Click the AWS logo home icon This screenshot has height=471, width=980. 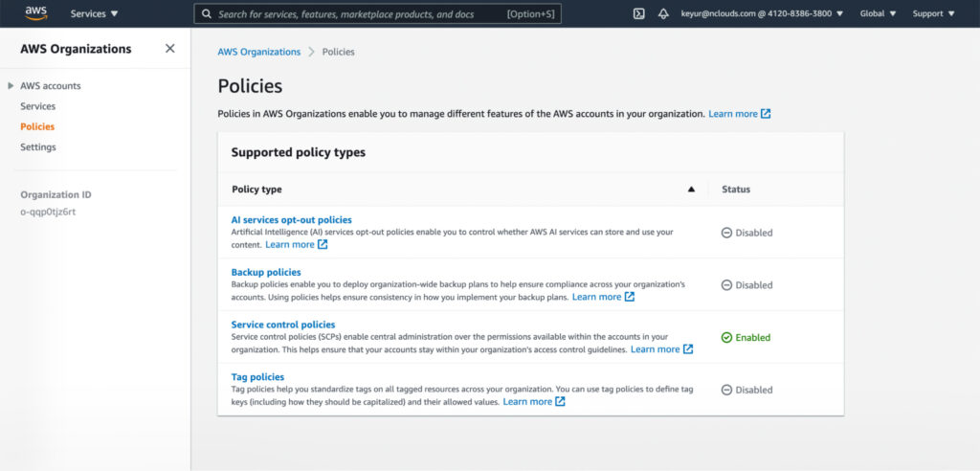coord(35,13)
